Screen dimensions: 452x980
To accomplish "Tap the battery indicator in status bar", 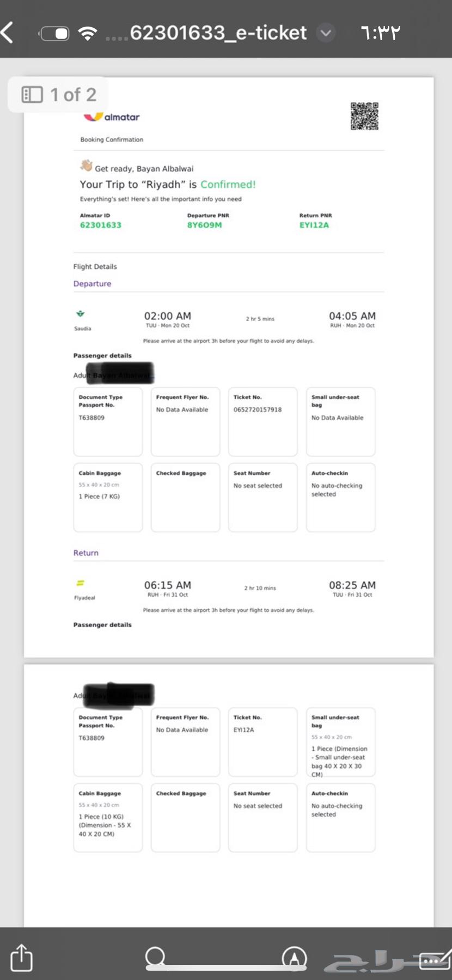I will pos(54,33).
